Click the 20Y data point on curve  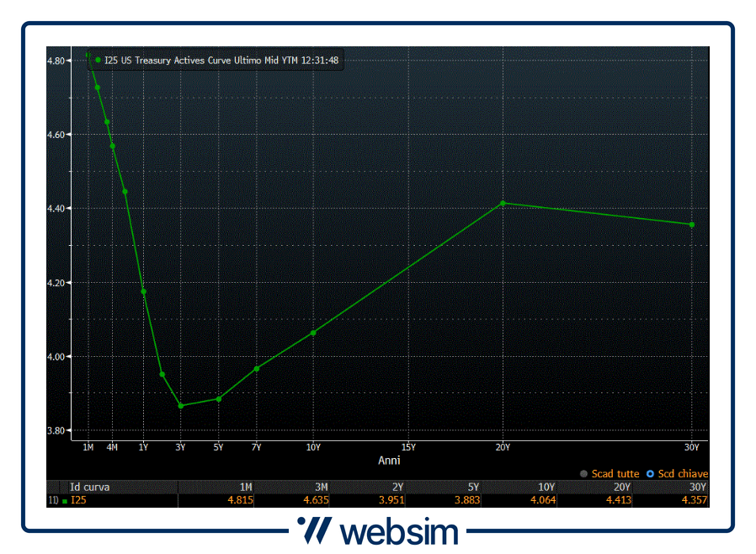[x=503, y=203]
